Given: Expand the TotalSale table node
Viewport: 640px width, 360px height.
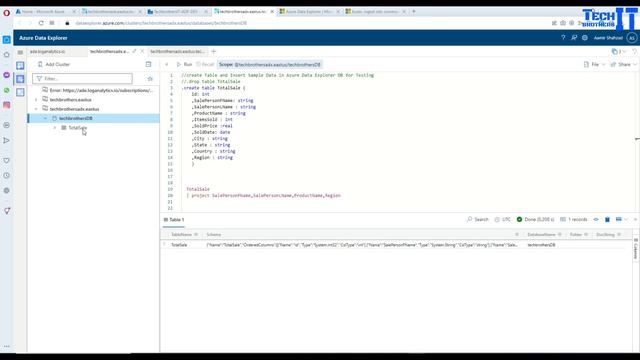Looking at the screenshot, I should tap(55, 128).
